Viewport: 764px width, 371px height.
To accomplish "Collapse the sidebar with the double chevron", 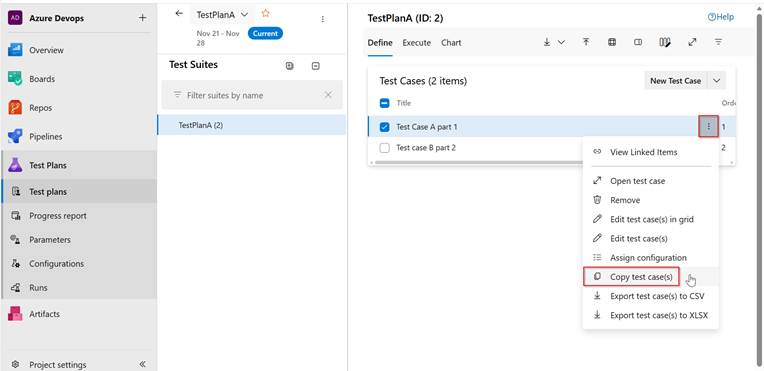I will (x=142, y=364).
